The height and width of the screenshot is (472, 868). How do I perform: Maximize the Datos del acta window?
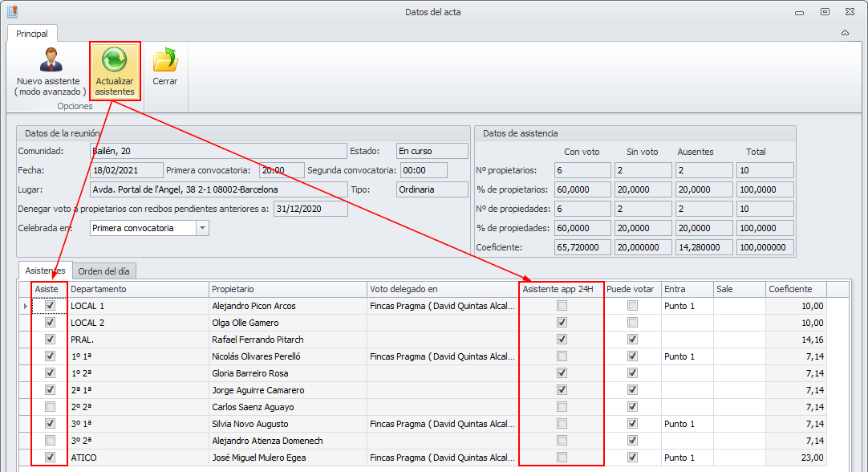pyautogui.click(x=825, y=12)
